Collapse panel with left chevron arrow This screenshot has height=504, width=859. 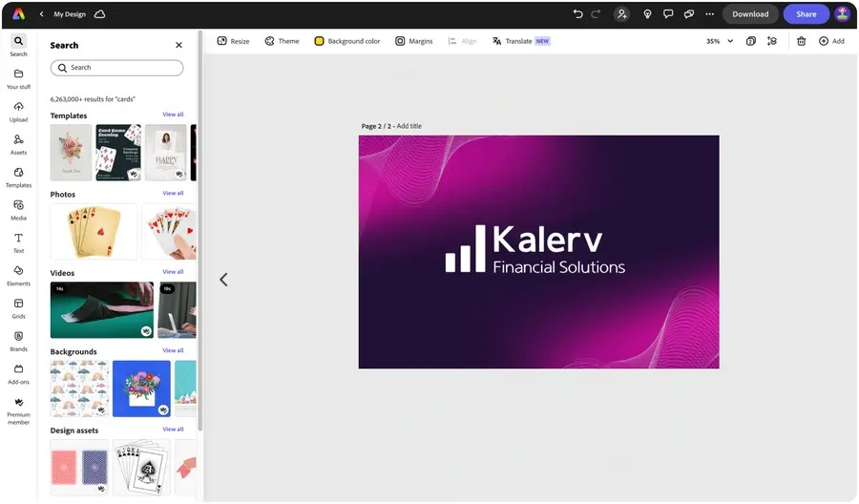point(223,280)
